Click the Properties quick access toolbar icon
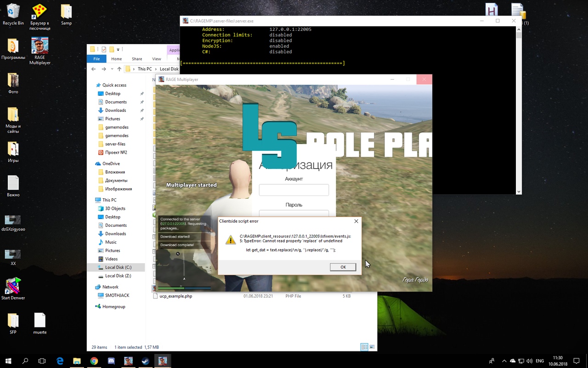This screenshot has height=368, width=588. click(104, 49)
